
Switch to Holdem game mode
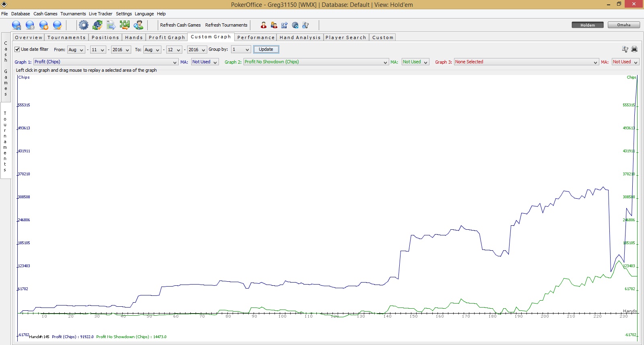point(588,25)
